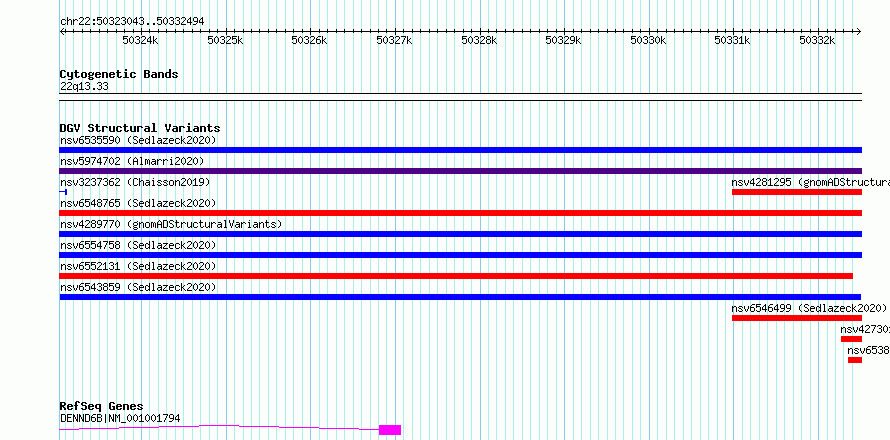Click the nsv6554758 blue variant bar
890x440 pixels.
(460, 255)
